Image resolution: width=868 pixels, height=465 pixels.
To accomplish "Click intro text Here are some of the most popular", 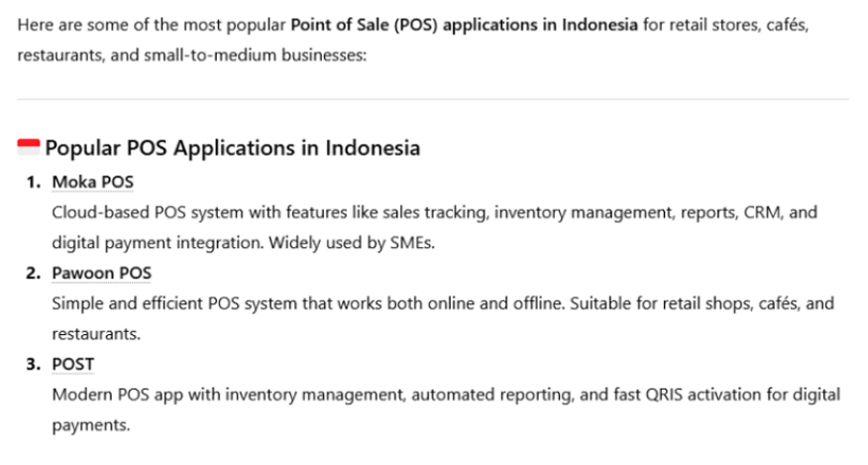I will click(152, 25).
